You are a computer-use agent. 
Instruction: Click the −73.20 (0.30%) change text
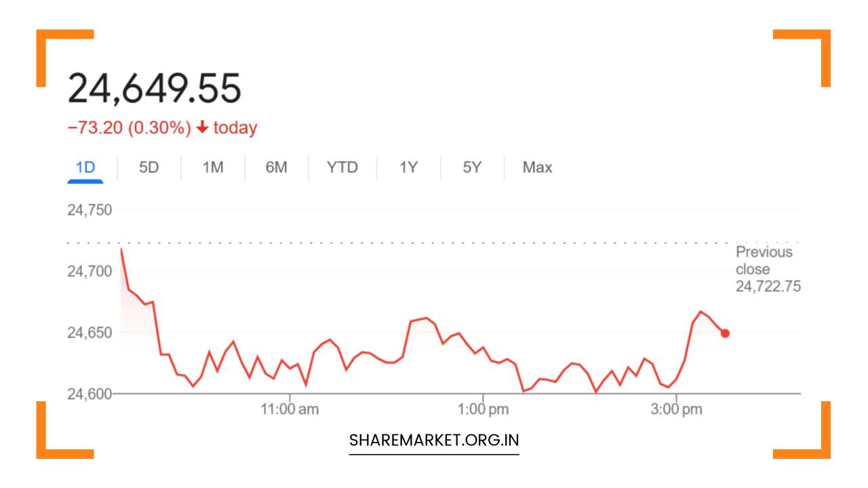click(x=130, y=127)
